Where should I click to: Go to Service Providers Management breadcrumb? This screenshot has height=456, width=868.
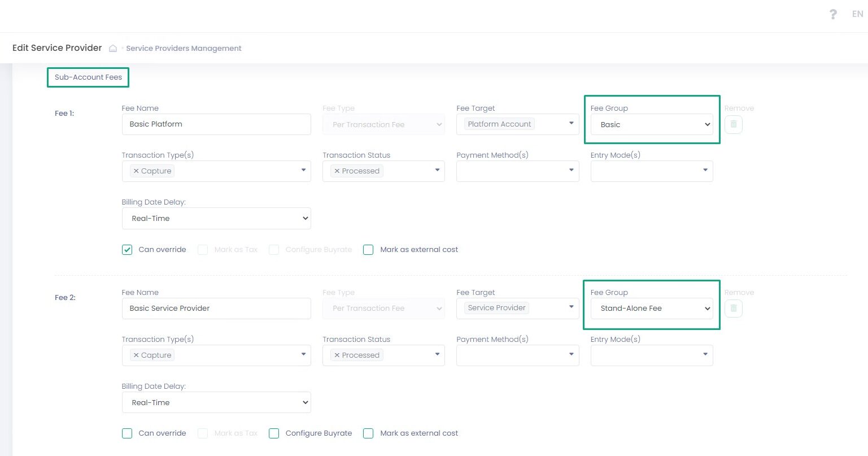point(184,49)
